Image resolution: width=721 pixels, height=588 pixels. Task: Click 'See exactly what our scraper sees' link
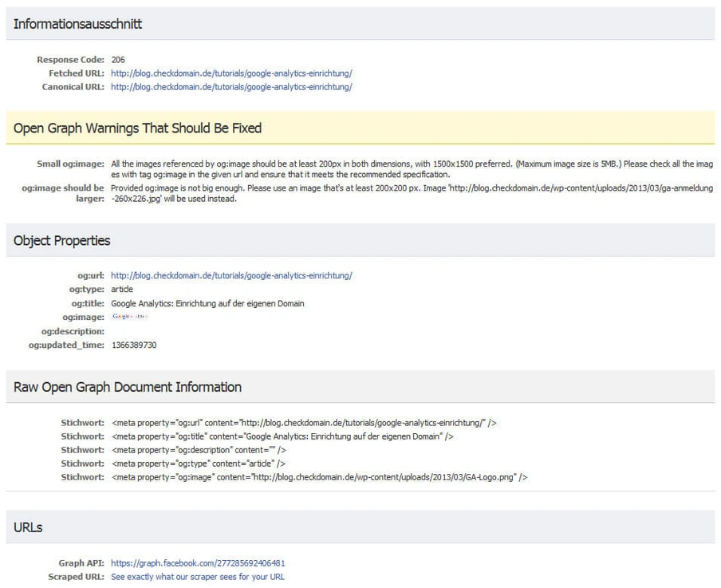[x=198, y=577]
